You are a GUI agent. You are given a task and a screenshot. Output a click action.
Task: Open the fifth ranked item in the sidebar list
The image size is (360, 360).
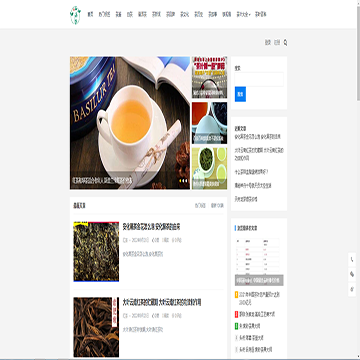point(253,349)
